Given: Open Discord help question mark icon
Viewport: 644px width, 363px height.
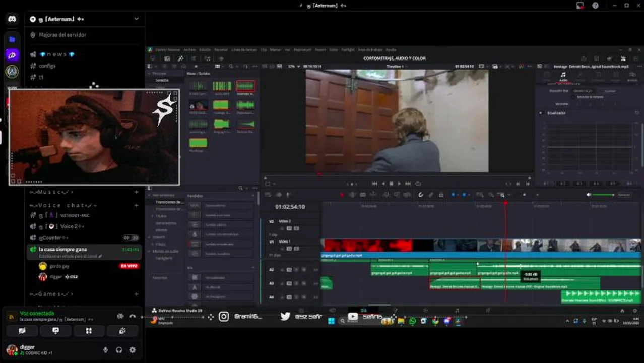Looking at the screenshot, I should 595,6.
